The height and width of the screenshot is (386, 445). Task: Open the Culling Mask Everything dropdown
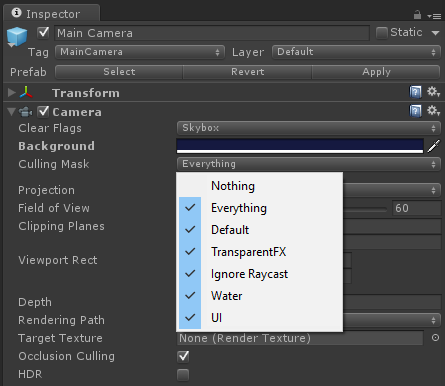click(309, 164)
